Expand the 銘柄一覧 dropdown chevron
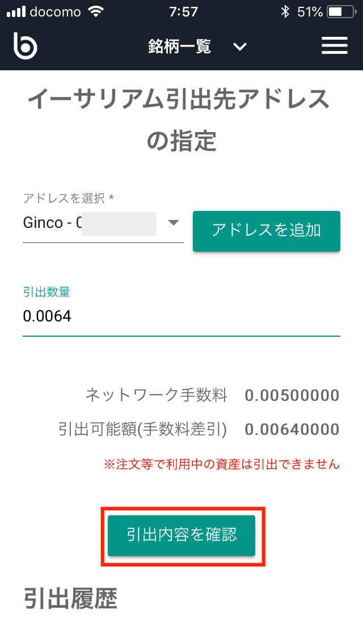This screenshot has width=363, height=644. 240,47
